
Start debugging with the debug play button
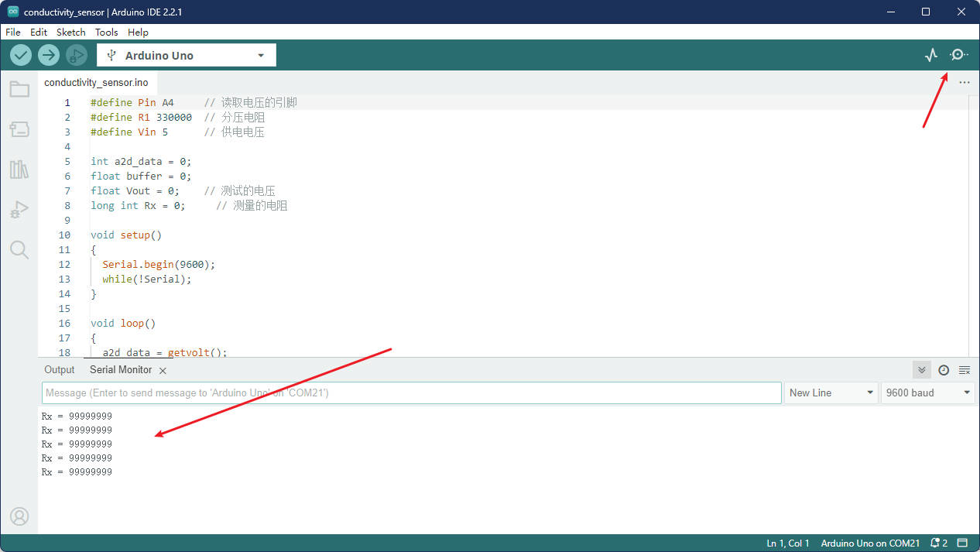(x=76, y=55)
